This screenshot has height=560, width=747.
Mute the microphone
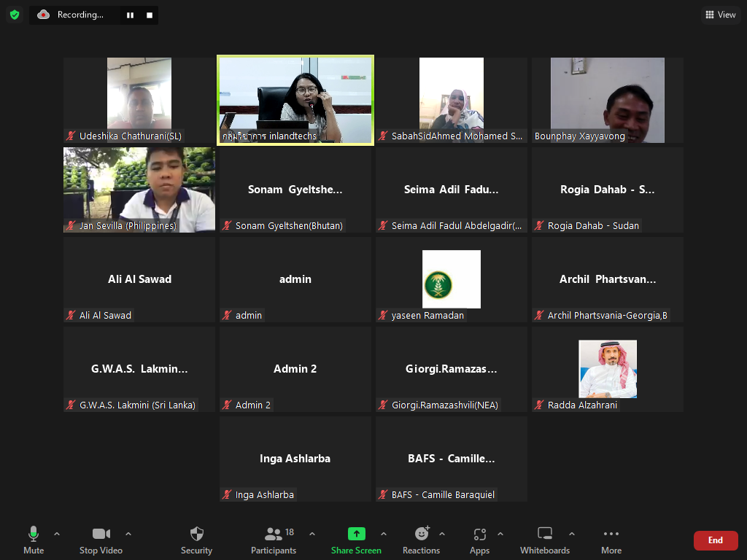point(34,540)
